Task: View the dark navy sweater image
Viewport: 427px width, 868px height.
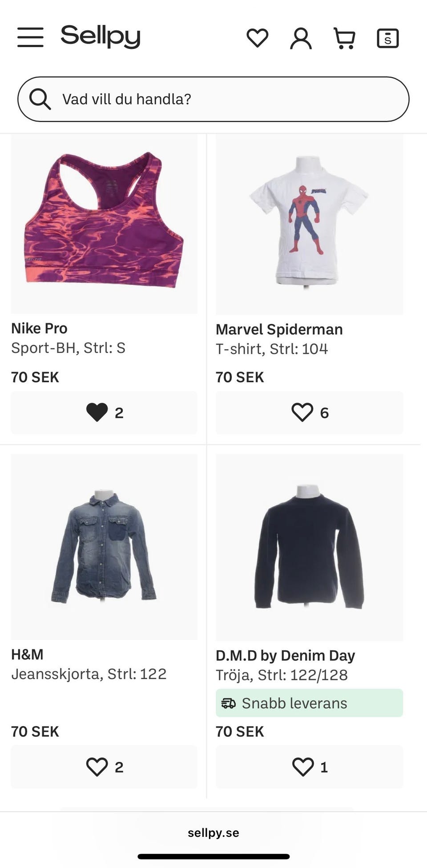Action: point(309,547)
